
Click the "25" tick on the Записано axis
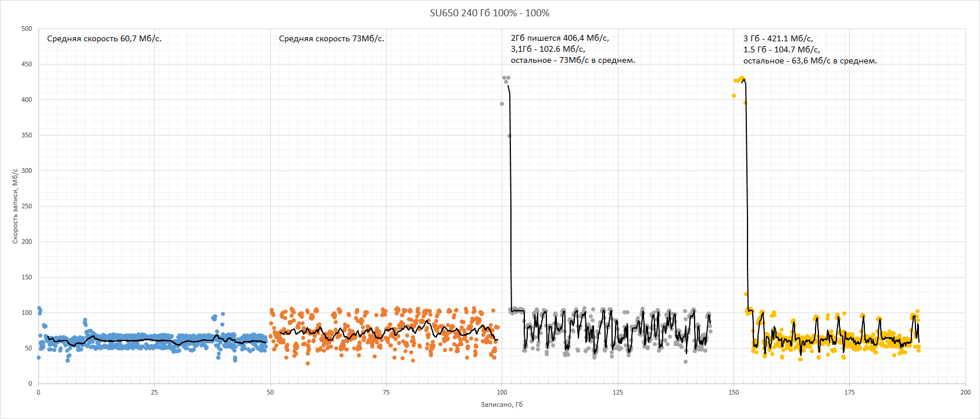(x=155, y=392)
